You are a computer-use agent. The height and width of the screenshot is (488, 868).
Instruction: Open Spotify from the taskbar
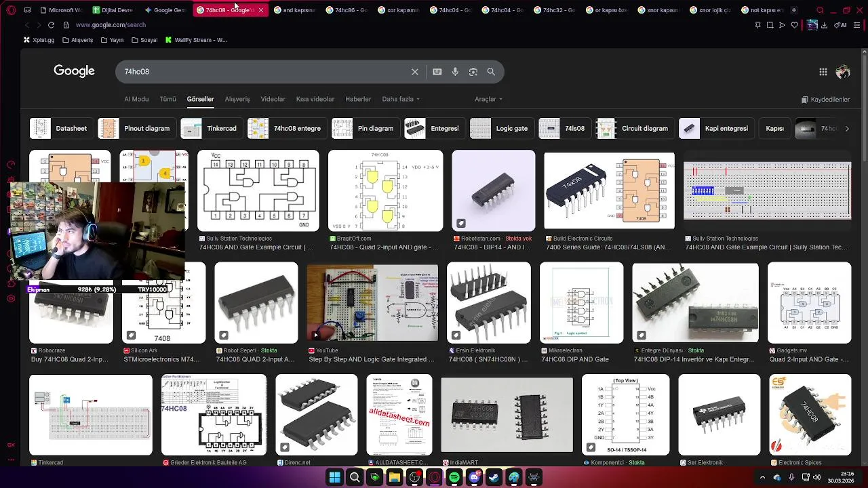point(454,478)
